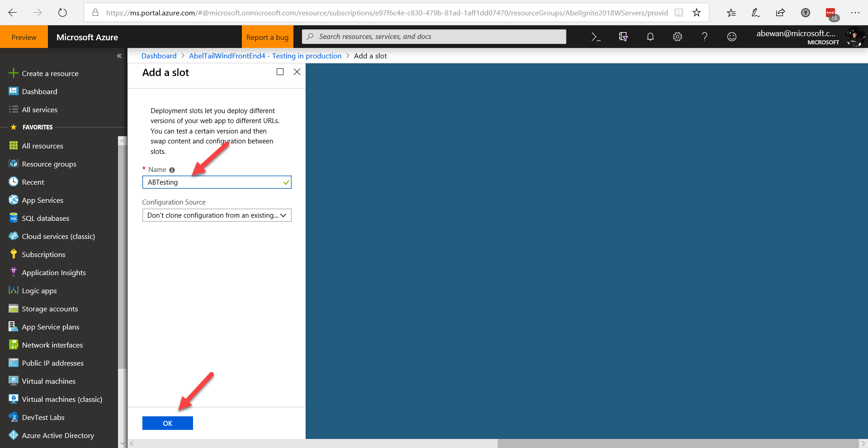This screenshot has width=868, height=448.
Task: Click the account name abewan@microsoft
Action: [796, 33]
